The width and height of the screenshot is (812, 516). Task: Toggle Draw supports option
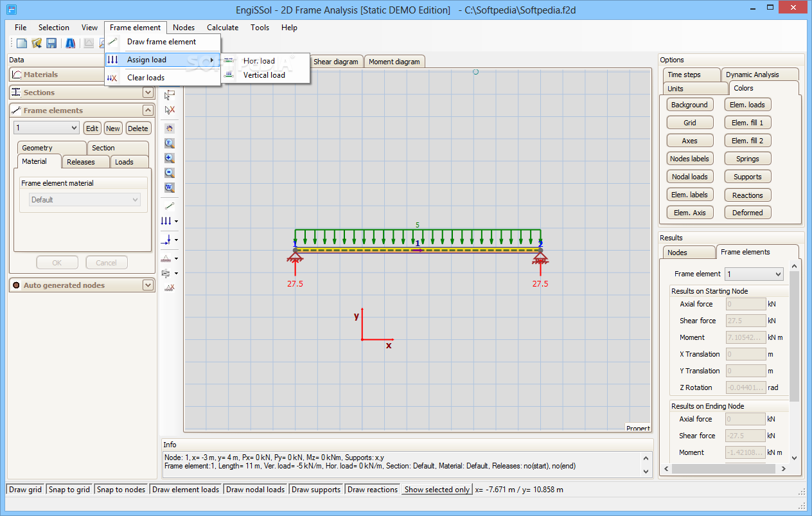[x=316, y=490]
